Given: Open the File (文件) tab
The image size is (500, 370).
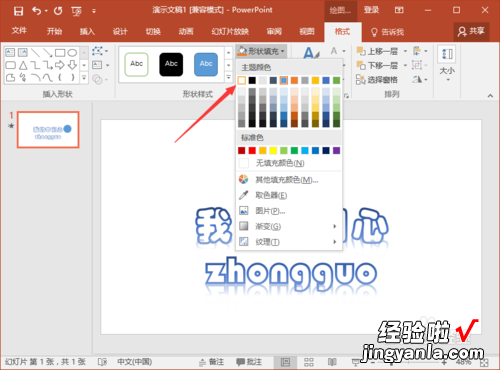Looking at the screenshot, I should pos(19,31).
